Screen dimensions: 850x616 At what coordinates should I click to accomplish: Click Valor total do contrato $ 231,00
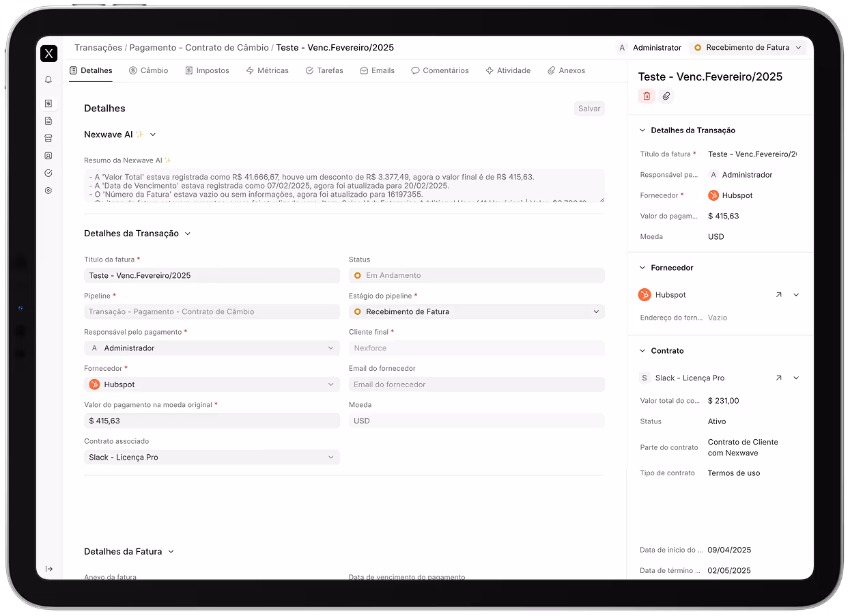pyautogui.click(x=724, y=401)
